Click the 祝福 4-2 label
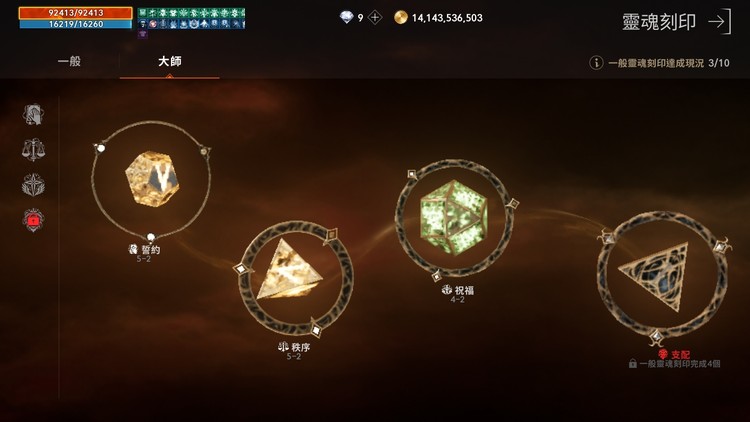 458,294
